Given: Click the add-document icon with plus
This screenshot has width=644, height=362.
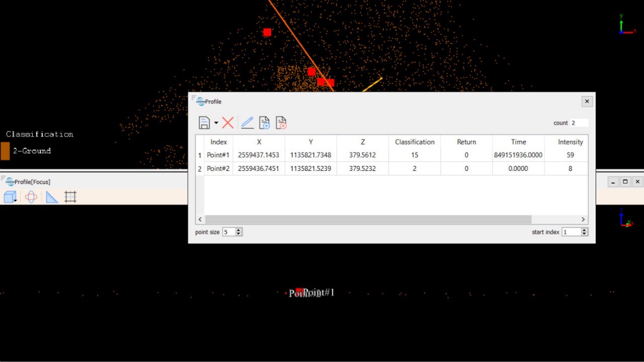Looking at the screenshot, I should pos(264,123).
